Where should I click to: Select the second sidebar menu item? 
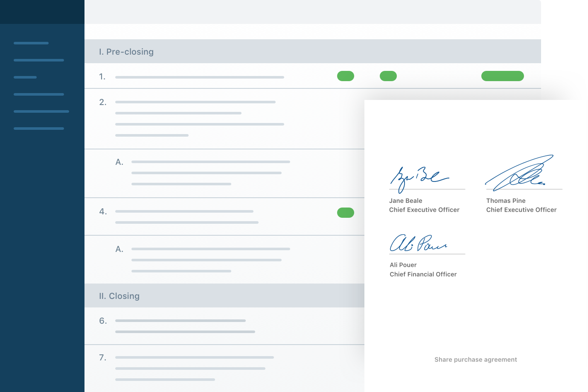[39, 60]
